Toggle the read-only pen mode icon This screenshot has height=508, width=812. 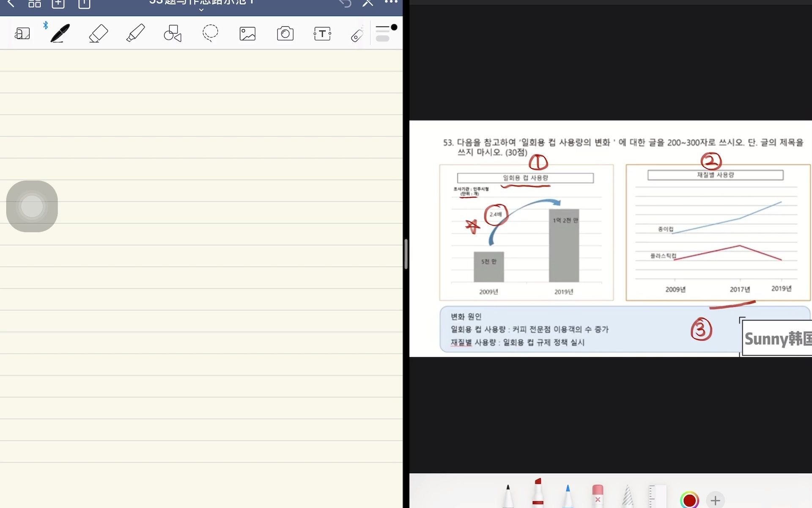tap(368, 3)
